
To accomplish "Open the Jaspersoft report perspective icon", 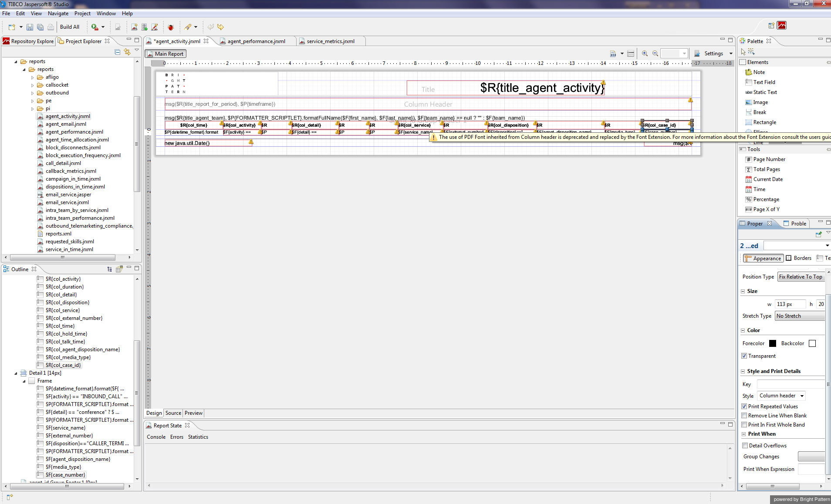I will click(782, 26).
